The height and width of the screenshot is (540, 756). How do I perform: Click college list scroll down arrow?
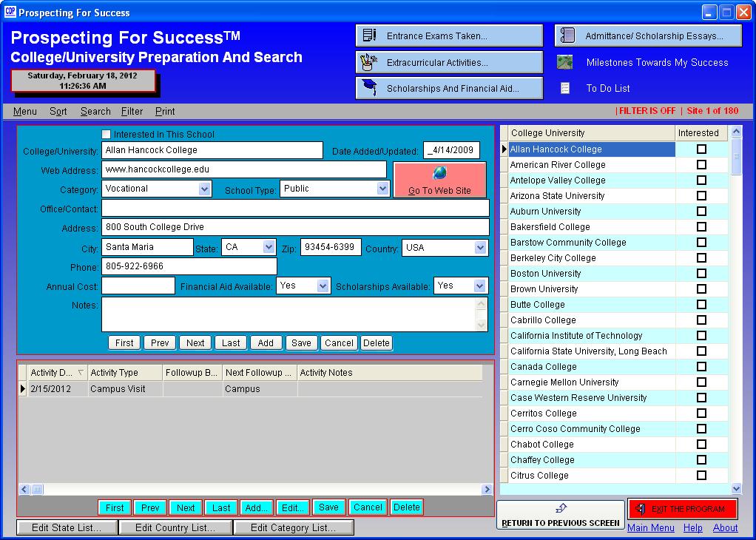point(736,488)
